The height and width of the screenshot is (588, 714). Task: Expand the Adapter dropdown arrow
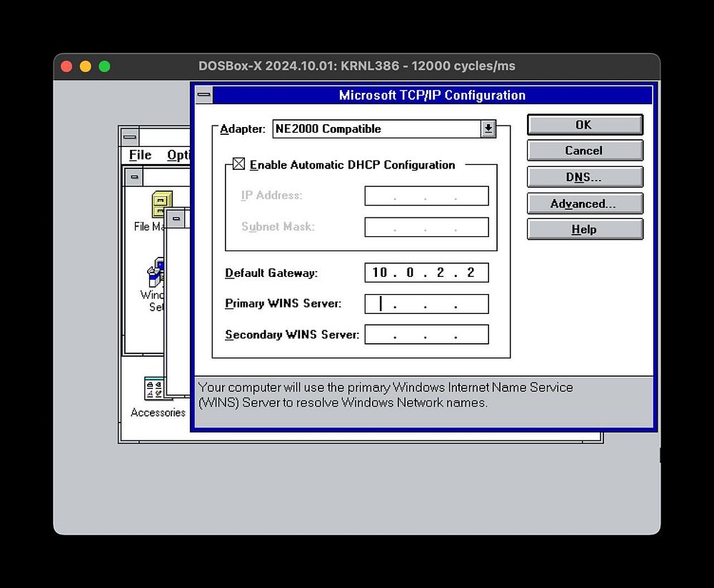[488, 128]
